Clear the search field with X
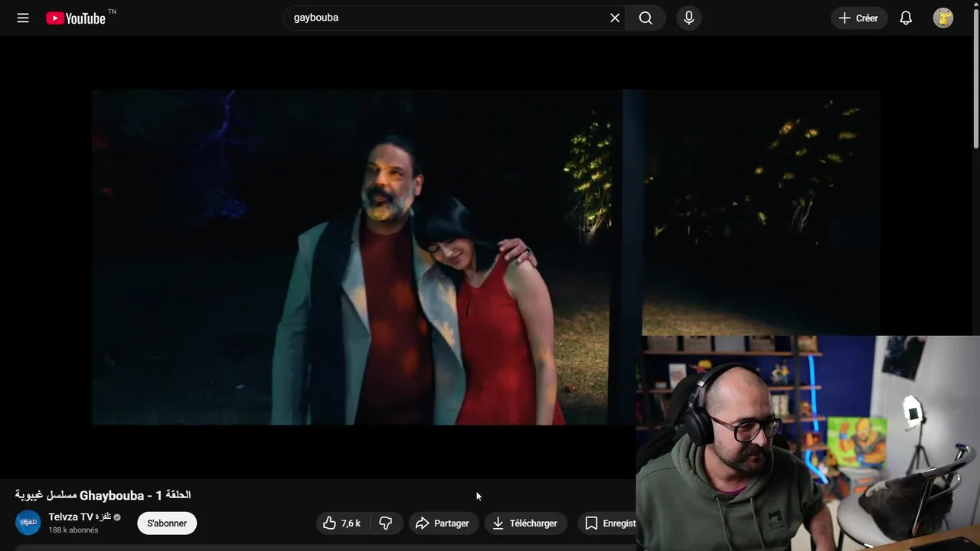Screen dimensions: 980x551 point(615,18)
